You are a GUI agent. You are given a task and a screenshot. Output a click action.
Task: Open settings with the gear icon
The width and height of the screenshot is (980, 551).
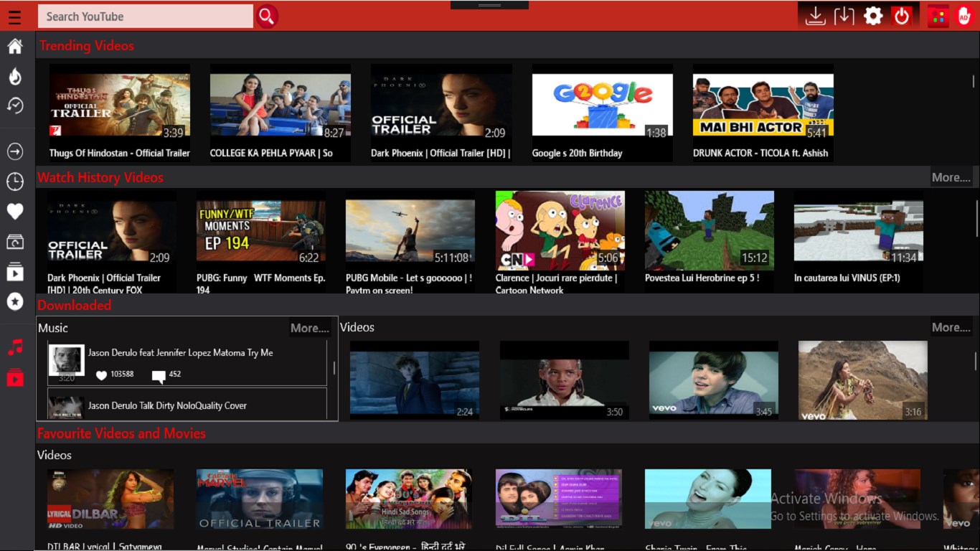tap(873, 16)
